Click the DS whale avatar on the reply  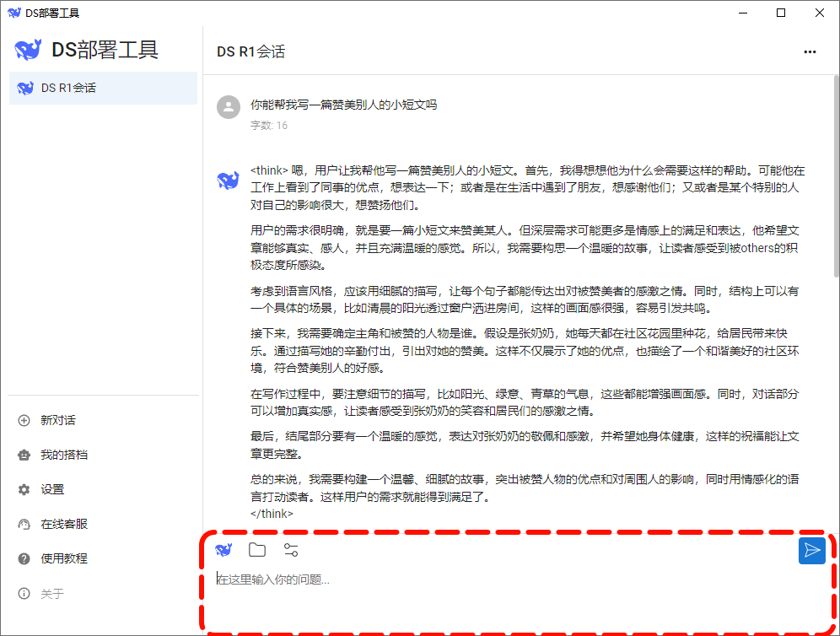tap(229, 180)
